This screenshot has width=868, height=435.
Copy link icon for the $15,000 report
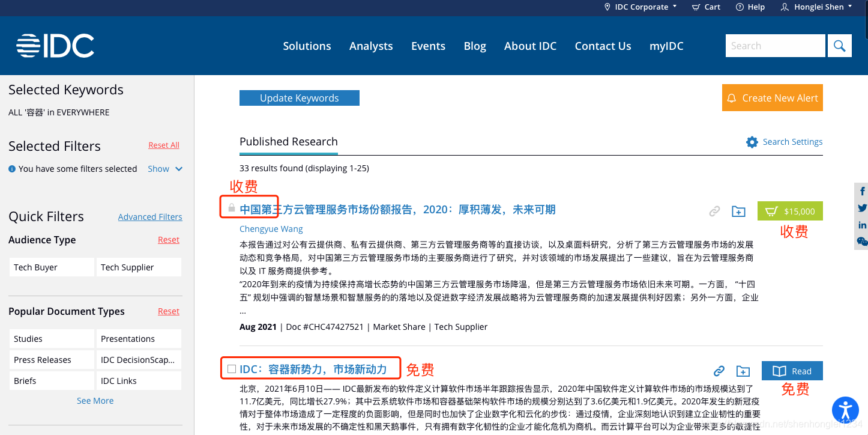pos(714,211)
